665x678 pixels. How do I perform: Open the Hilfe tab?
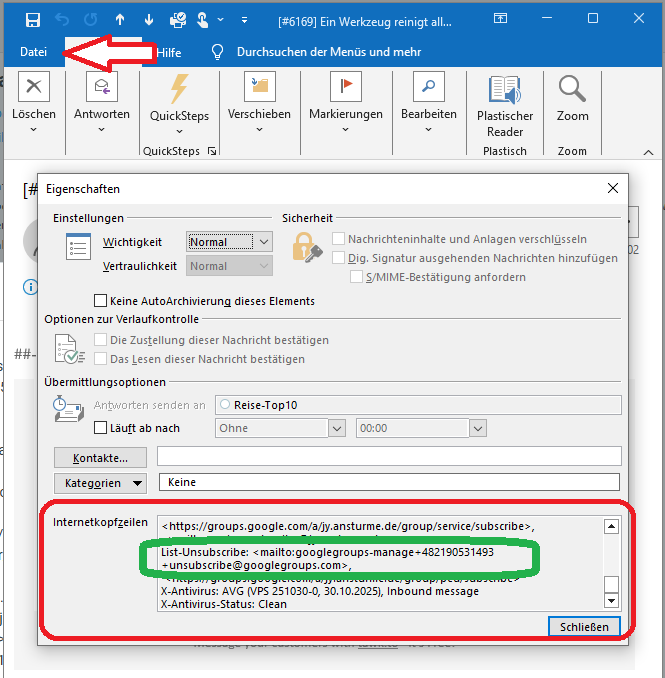[169, 52]
